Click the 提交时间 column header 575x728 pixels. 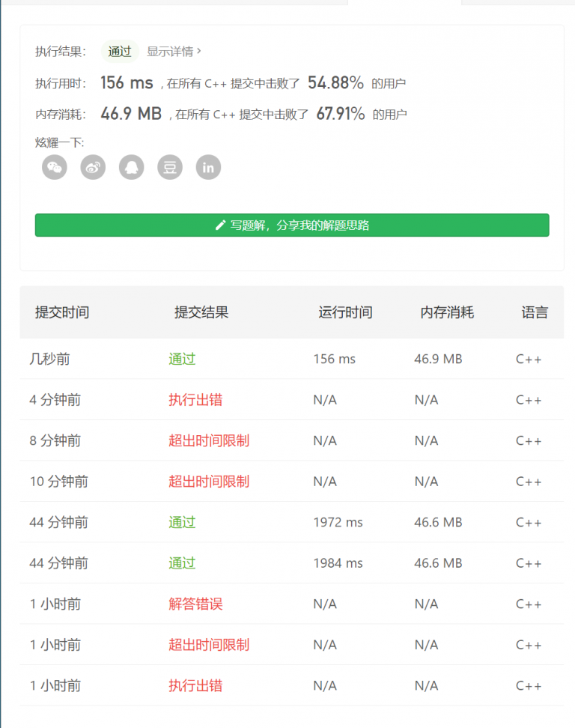click(x=62, y=312)
